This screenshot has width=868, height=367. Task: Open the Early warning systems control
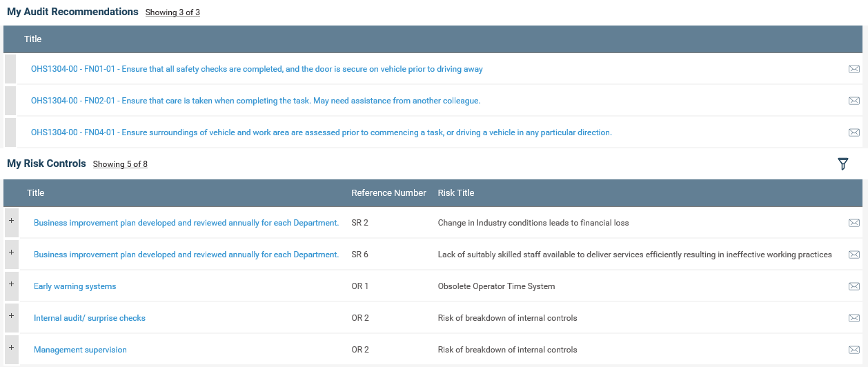pyautogui.click(x=75, y=286)
